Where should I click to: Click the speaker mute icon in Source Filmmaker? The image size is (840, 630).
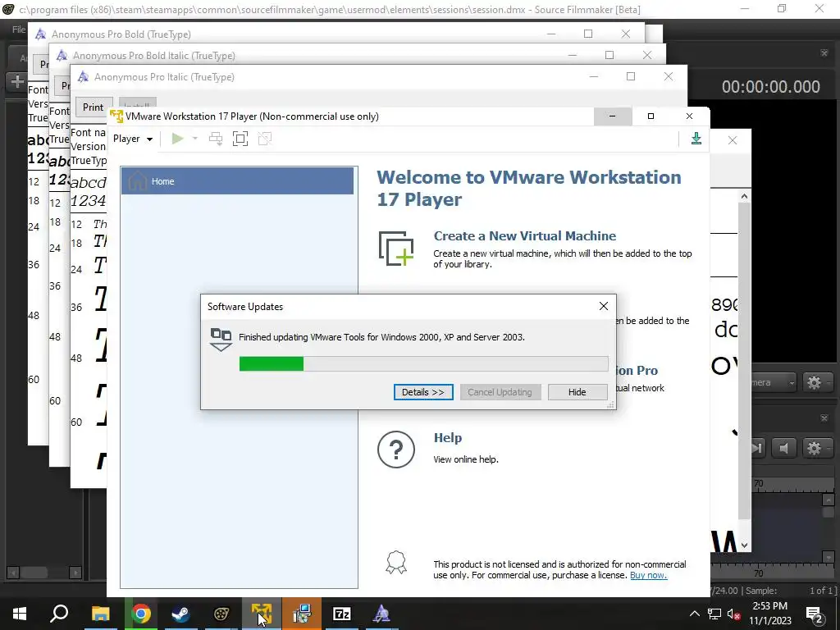point(783,448)
